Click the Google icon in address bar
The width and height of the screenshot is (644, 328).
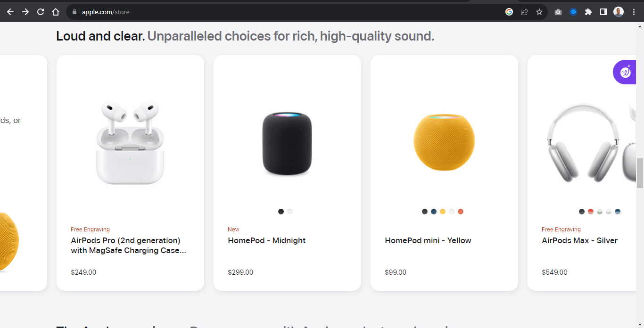tap(509, 12)
